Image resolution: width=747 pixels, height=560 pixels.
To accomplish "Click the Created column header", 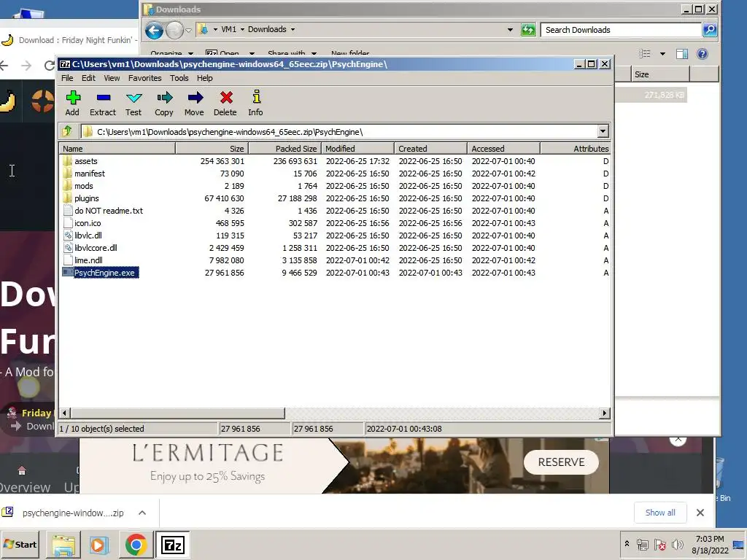I will coord(430,149).
